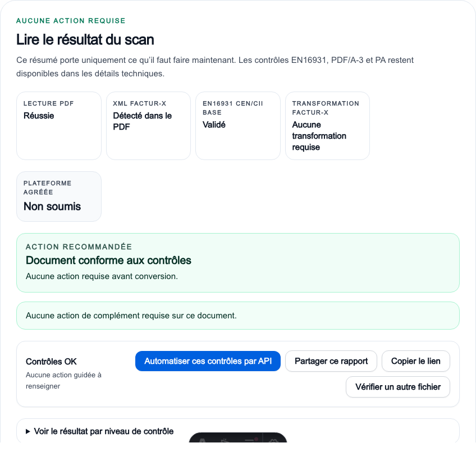
Task: Click the summary paragraph mentioning PDF/A-3
Action: pyautogui.click(x=215, y=67)
